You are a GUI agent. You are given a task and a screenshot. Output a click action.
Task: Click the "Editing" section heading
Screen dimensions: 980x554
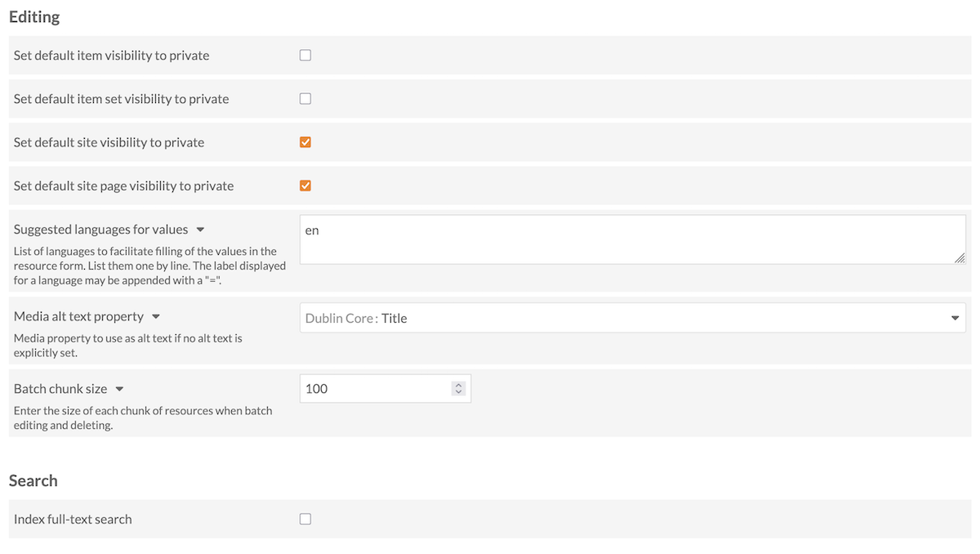(34, 16)
